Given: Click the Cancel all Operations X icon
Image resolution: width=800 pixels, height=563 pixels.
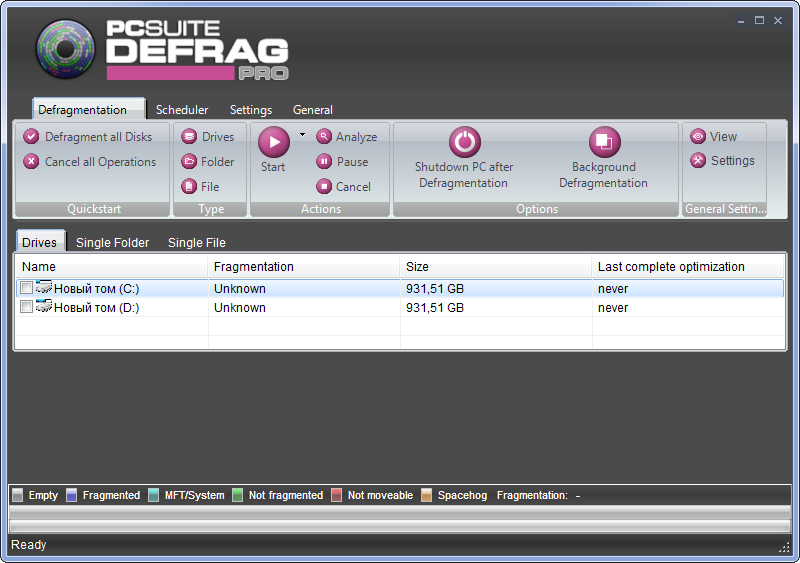Looking at the screenshot, I should click(31, 161).
